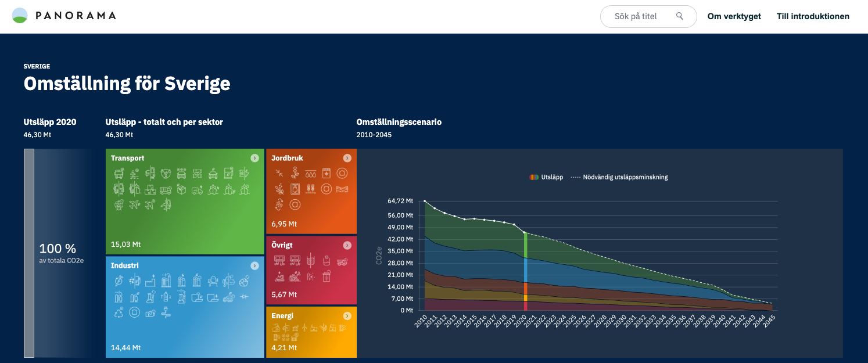The height and width of the screenshot is (363, 868).
Task: Click the bus with plus badge icon
Action: pos(119,173)
